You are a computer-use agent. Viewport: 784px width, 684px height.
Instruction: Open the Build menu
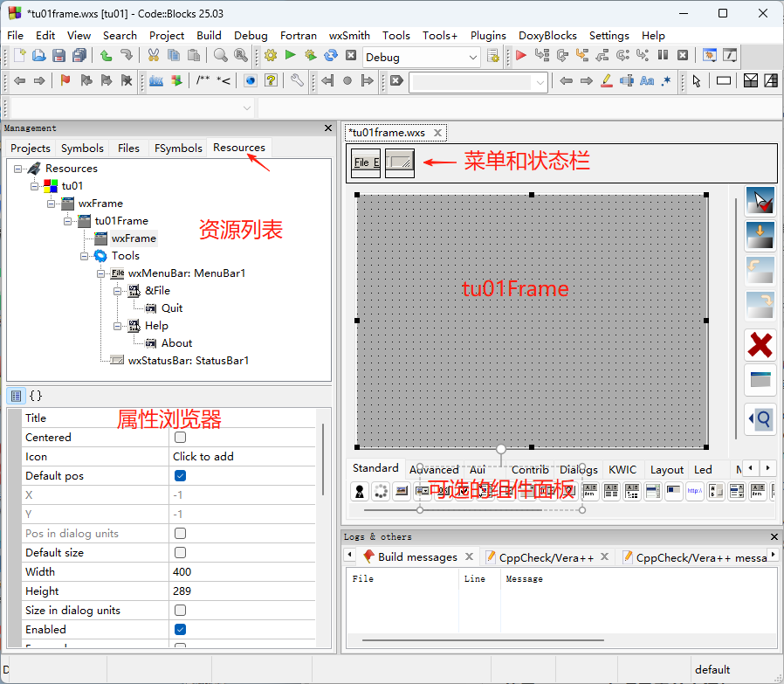(209, 36)
